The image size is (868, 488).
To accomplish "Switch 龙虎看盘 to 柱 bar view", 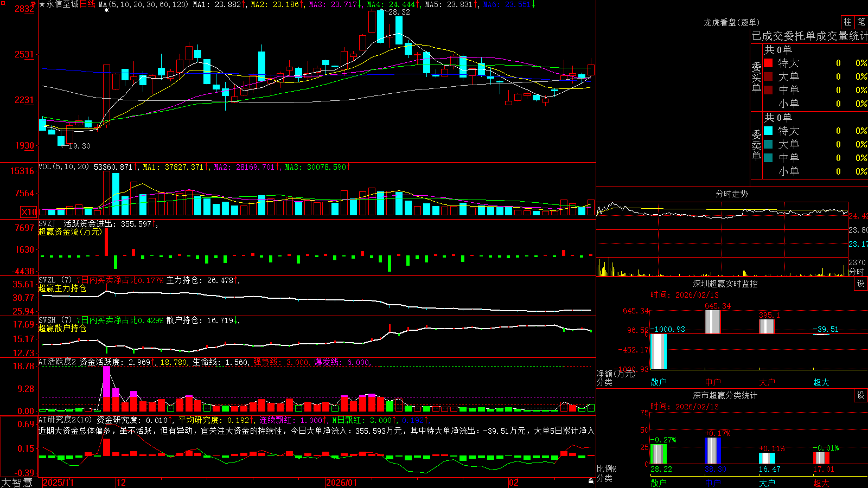I will (x=847, y=22).
